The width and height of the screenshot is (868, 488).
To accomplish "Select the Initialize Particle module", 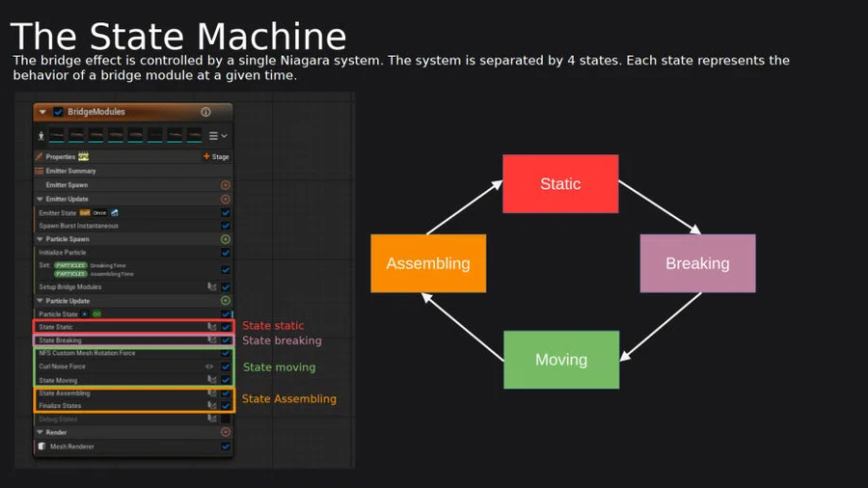I will click(133, 253).
